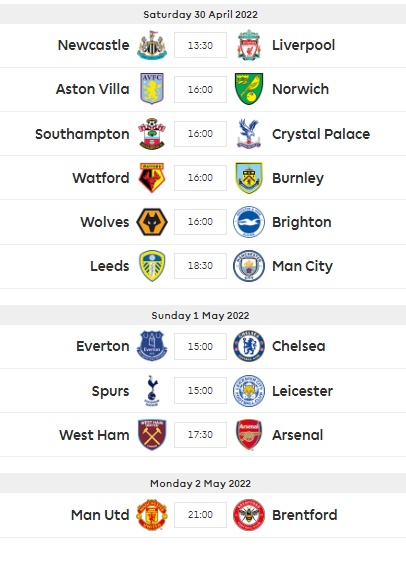Click the Brentford bee crest
The image size is (406, 564).
[x=248, y=515]
